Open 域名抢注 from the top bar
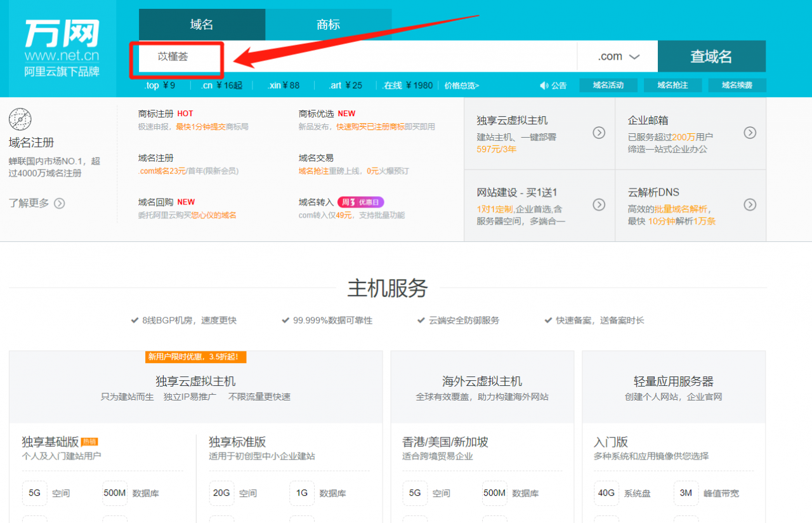Image resolution: width=812 pixels, height=523 pixels. (672, 85)
